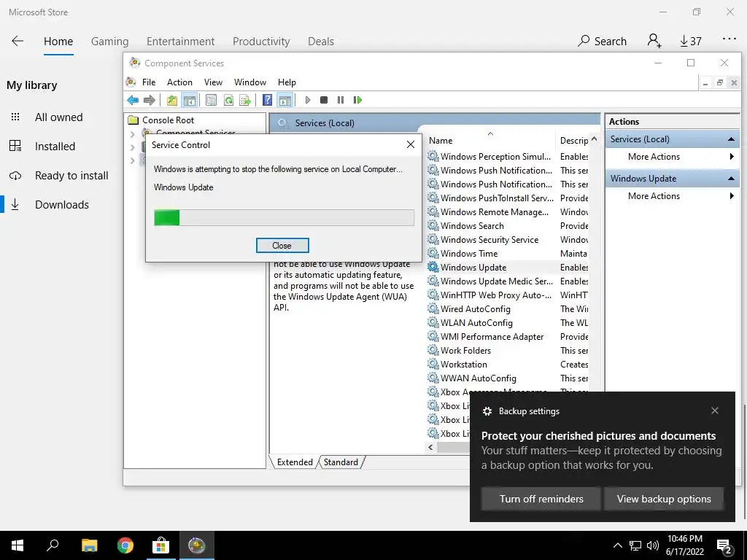This screenshot has height=560, width=747.
Task: Open the Deals tab in Microsoft Store
Action: coord(321,42)
